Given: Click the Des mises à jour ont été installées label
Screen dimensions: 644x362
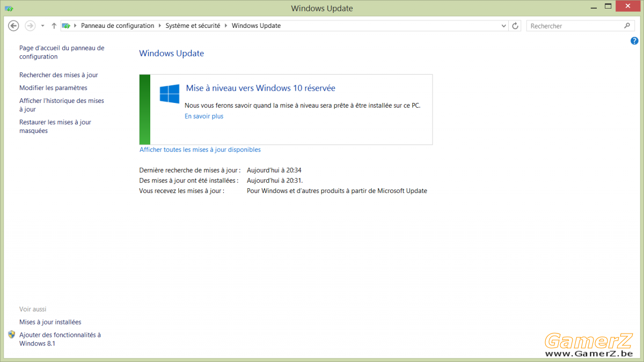Looking at the screenshot, I should coord(188,181).
